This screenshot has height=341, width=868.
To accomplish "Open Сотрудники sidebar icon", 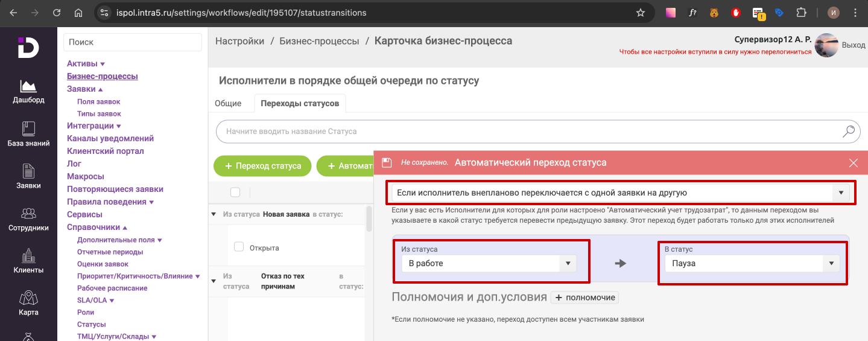I will tap(28, 219).
